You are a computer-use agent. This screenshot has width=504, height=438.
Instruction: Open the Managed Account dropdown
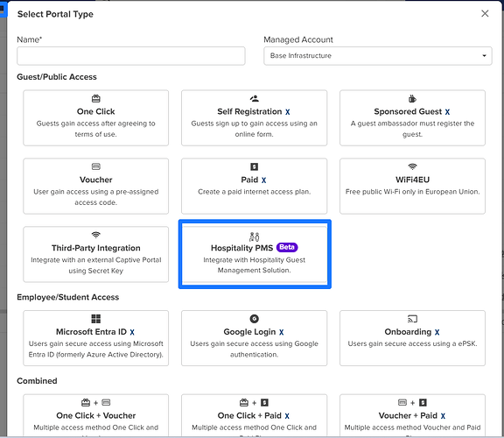coord(378,56)
